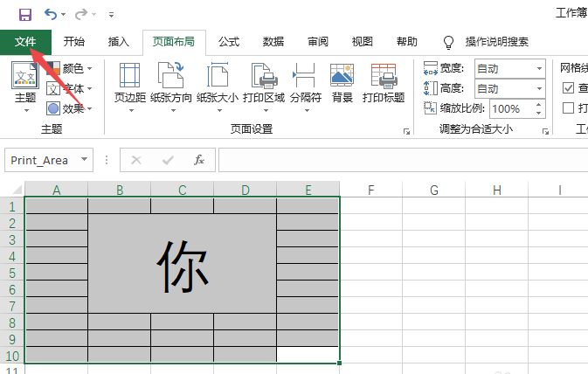Click the 缩放比例 scale icon

430,108
